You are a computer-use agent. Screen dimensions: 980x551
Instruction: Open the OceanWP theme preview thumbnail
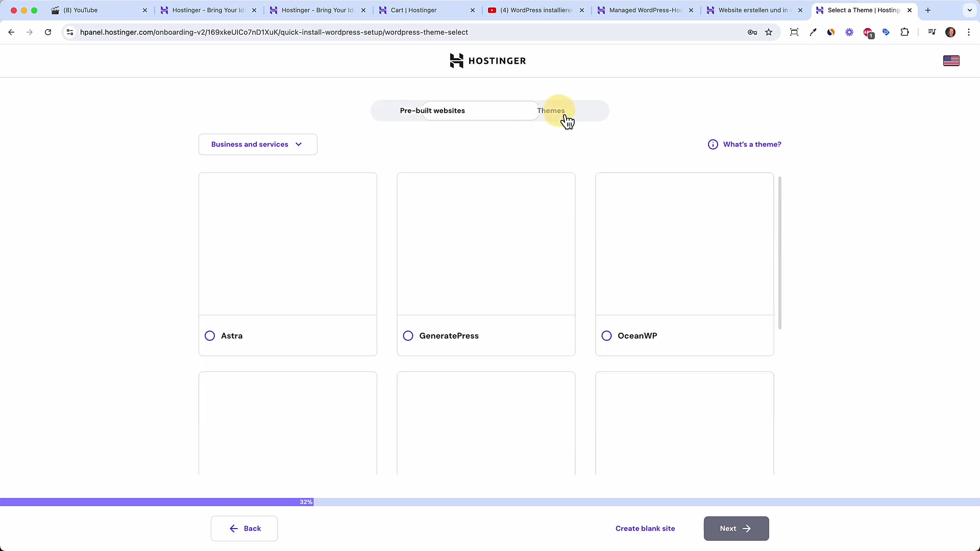point(684,244)
